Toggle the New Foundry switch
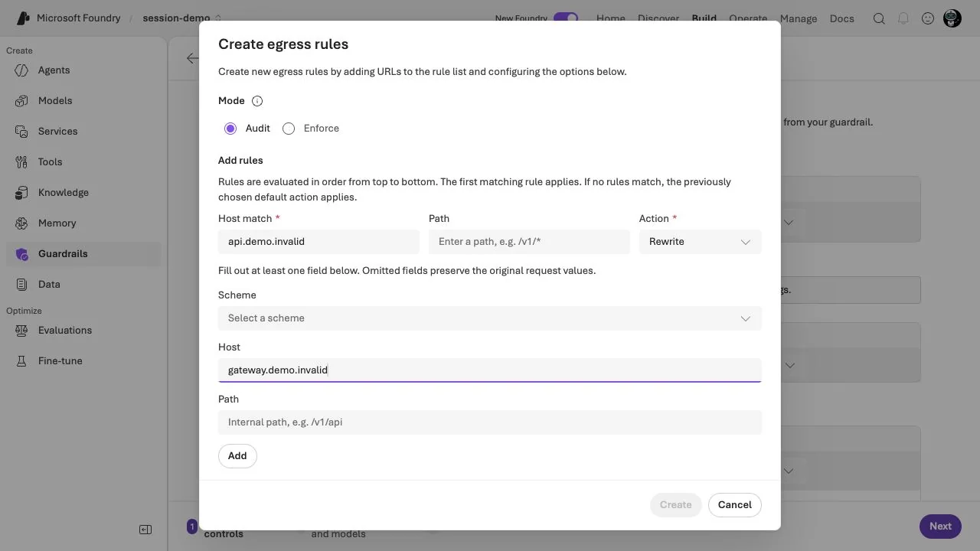The width and height of the screenshot is (980, 551). [x=566, y=18]
